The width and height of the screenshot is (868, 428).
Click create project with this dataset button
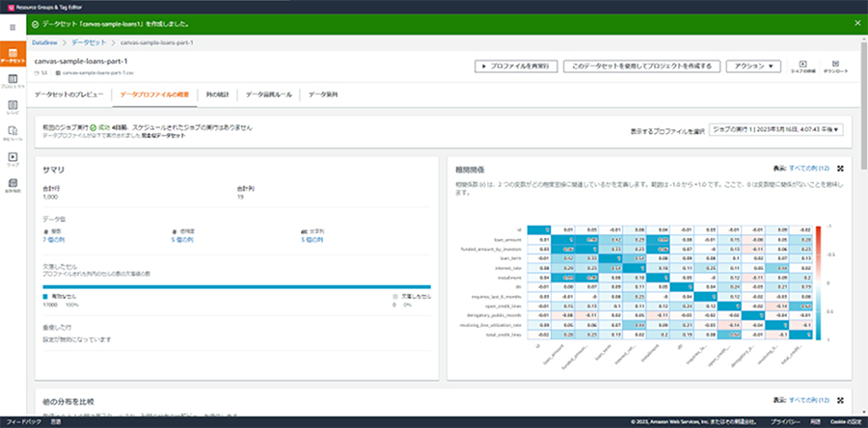click(x=641, y=66)
